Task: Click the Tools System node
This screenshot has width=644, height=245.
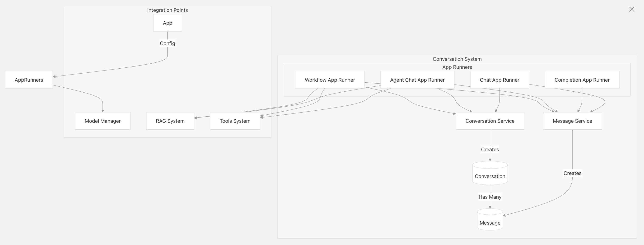Action: tap(235, 121)
